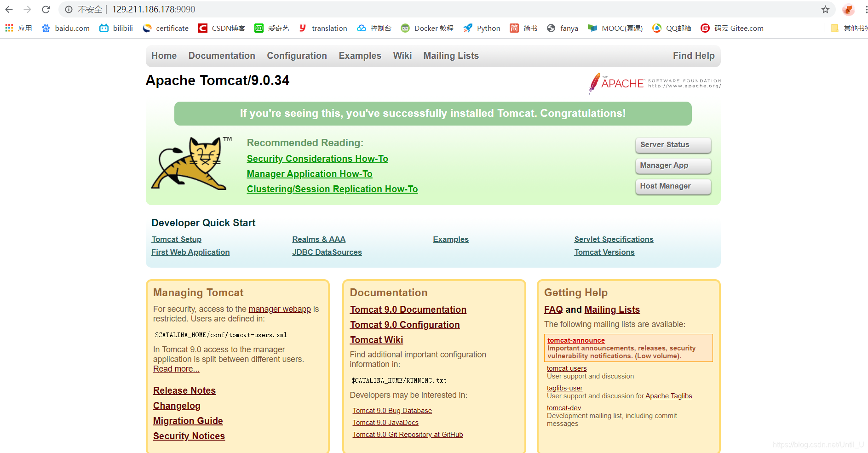Viewport: 868px width, 453px height.
Task: Open Examples in top navigation bar
Action: click(x=360, y=56)
